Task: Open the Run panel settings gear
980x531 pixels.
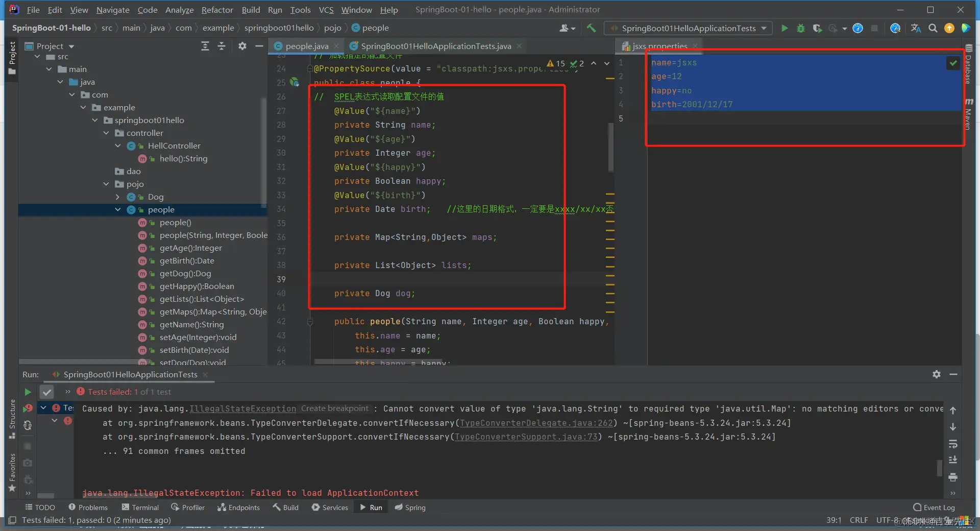Action: coord(936,374)
